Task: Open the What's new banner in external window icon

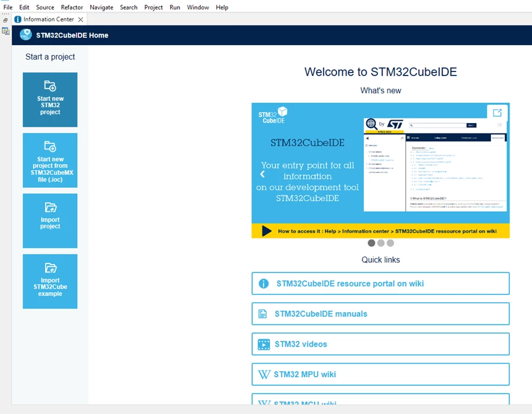Action: pos(498,113)
